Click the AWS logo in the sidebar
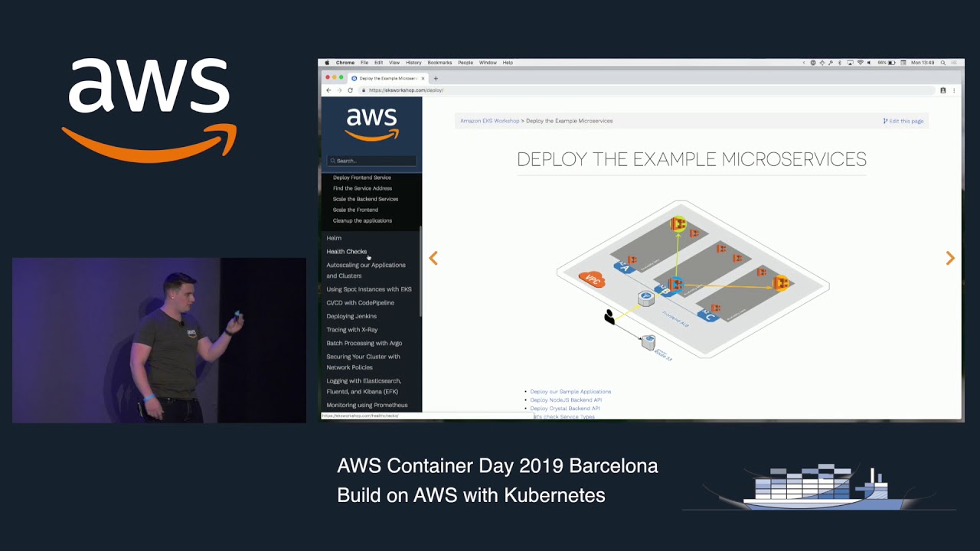The height and width of the screenshot is (551, 980). [x=372, y=124]
